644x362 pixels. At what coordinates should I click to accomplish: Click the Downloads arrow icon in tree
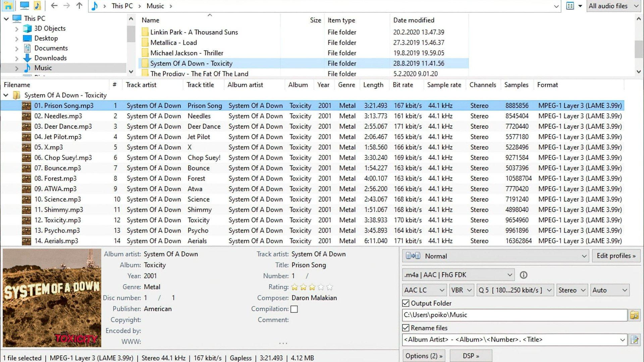click(28, 58)
